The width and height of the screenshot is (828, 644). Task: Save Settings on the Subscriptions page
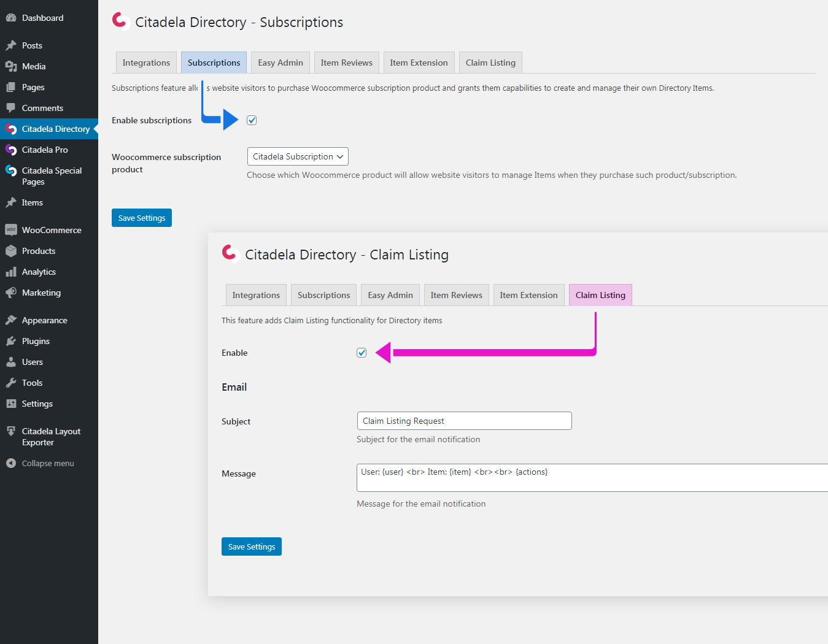point(142,218)
